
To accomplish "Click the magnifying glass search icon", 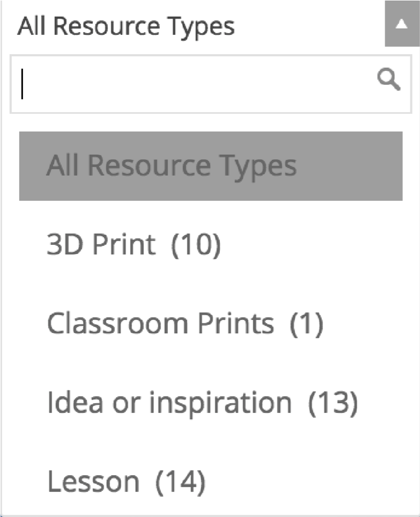I will click(389, 79).
